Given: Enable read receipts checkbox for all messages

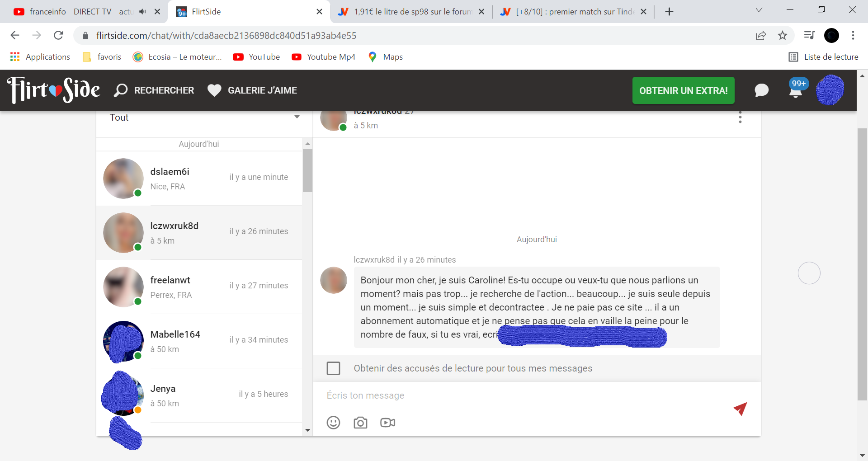Looking at the screenshot, I should tap(333, 368).
